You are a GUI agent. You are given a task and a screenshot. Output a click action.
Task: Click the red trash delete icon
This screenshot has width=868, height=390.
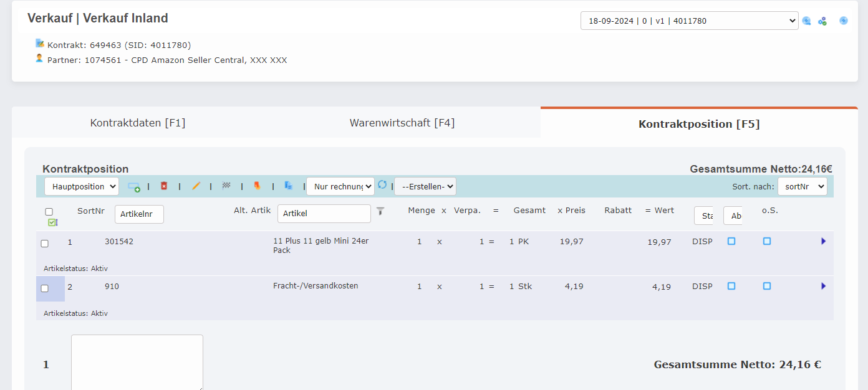[164, 186]
